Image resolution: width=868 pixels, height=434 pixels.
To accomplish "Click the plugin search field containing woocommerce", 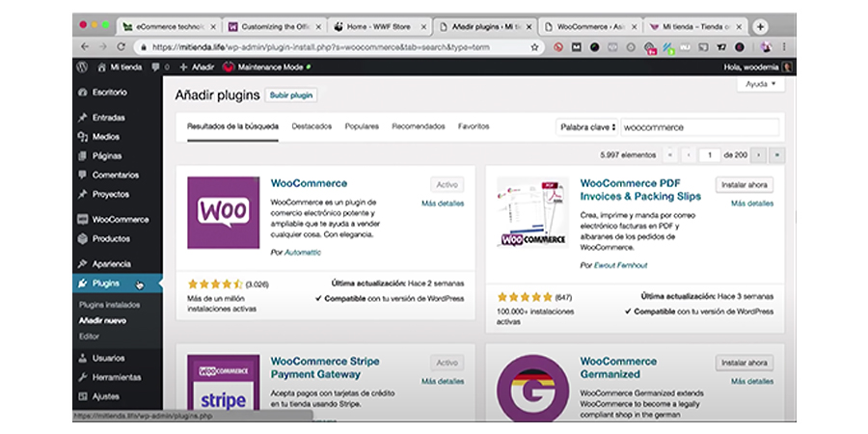I will click(700, 127).
